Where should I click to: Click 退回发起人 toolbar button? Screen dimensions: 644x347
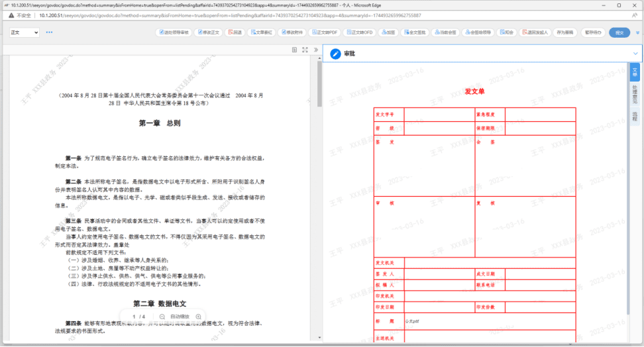point(535,32)
